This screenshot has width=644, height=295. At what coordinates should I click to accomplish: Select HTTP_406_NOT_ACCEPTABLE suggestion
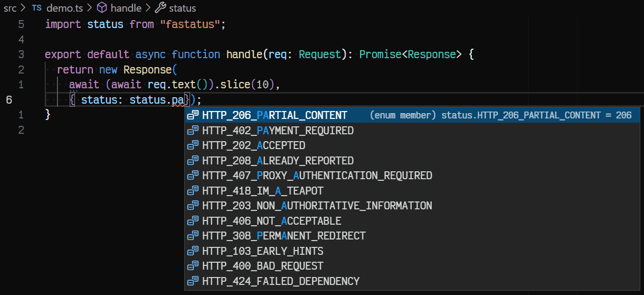click(x=412, y=221)
